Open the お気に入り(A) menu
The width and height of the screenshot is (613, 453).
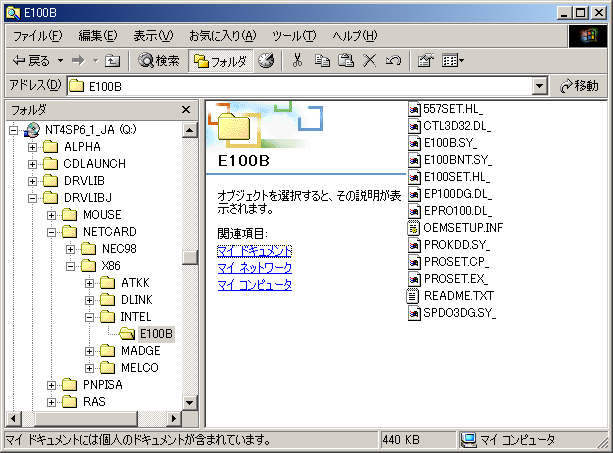(222, 36)
